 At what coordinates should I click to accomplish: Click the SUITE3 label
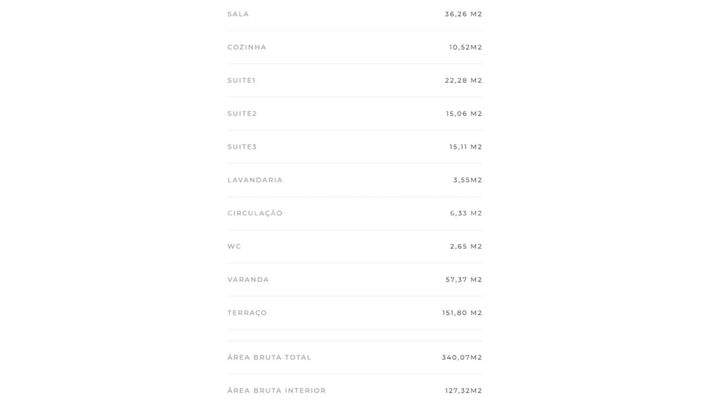pos(242,147)
